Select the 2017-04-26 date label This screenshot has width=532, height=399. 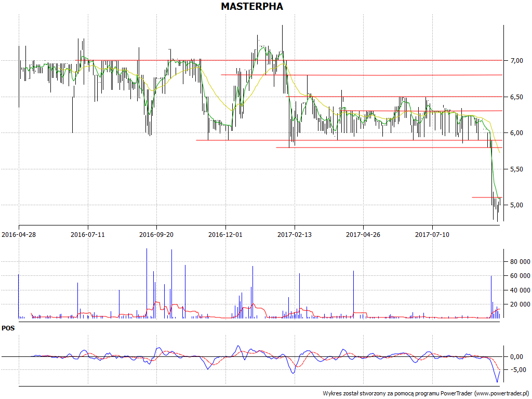tap(363, 234)
